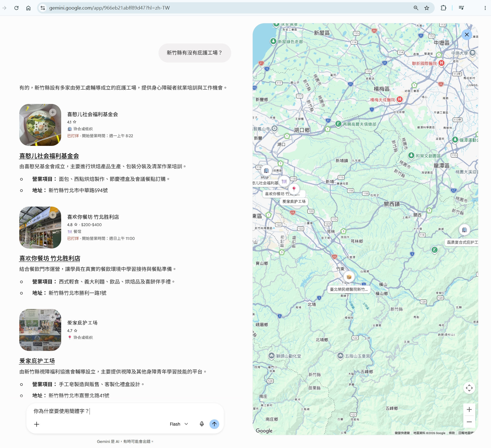The height and width of the screenshot is (448, 491).
Task: Click the plus icon on 喜憨儿 thumbnail
Action: coord(53,112)
